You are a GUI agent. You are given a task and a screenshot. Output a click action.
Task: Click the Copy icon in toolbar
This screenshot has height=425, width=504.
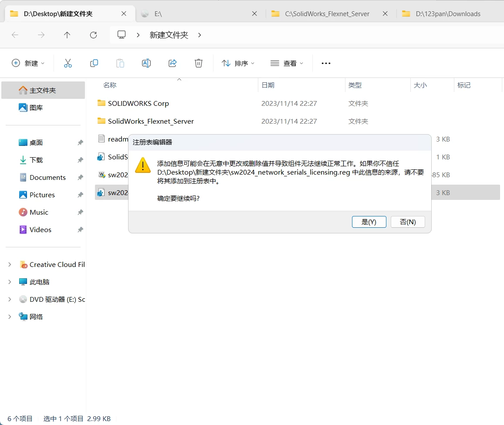pos(94,63)
